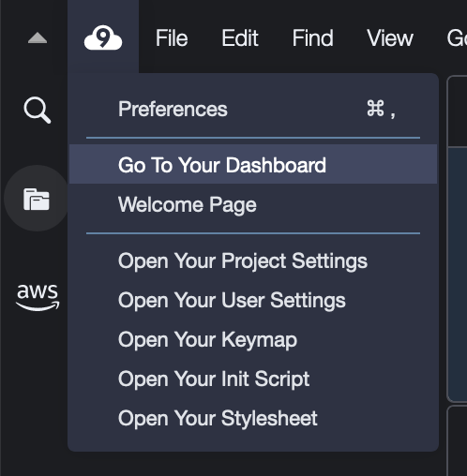The width and height of the screenshot is (467, 476).
Task: Select Open Your Init Script
Action: tap(253, 379)
